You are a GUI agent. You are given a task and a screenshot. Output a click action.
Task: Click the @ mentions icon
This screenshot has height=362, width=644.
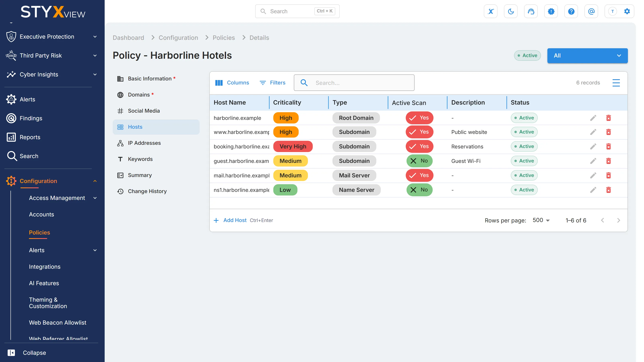click(591, 11)
